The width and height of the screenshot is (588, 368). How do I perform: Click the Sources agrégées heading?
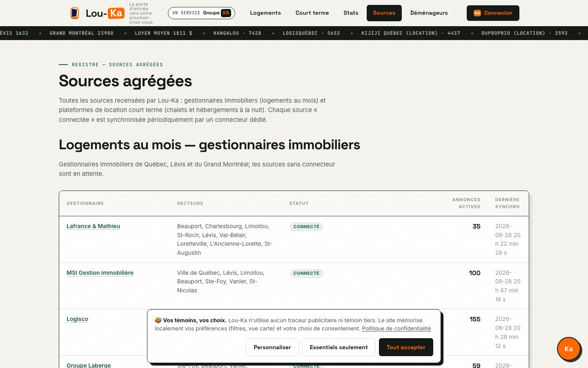pos(125,81)
